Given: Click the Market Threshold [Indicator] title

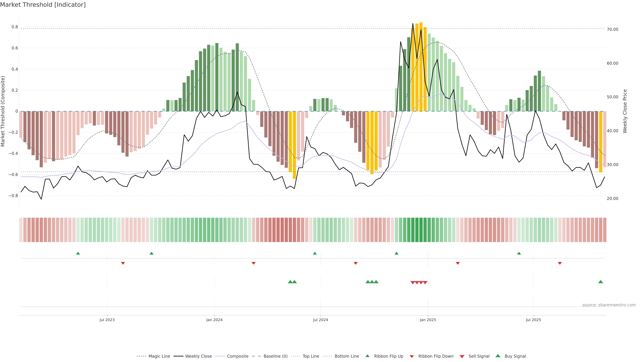Looking at the screenshot, I should [43, 5].
